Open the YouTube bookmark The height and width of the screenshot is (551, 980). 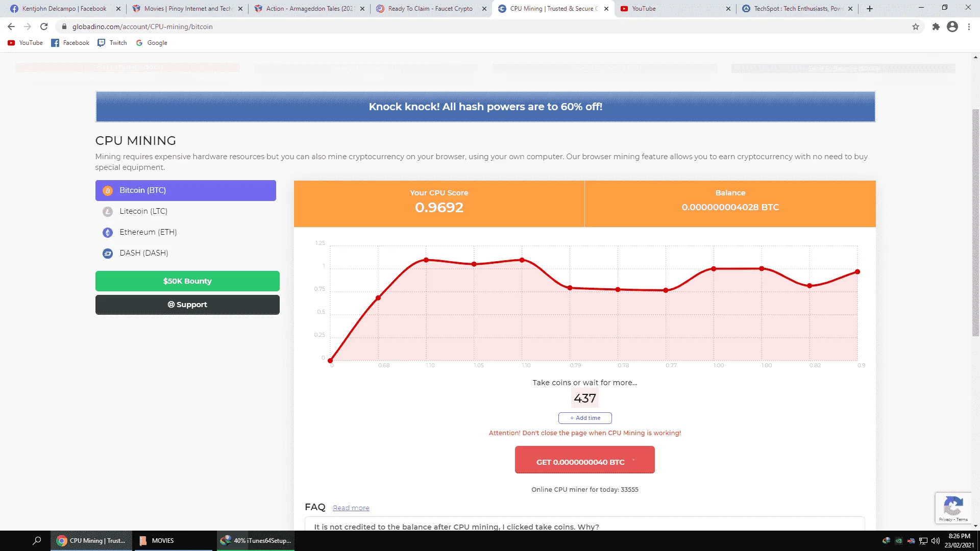(25, 43)
